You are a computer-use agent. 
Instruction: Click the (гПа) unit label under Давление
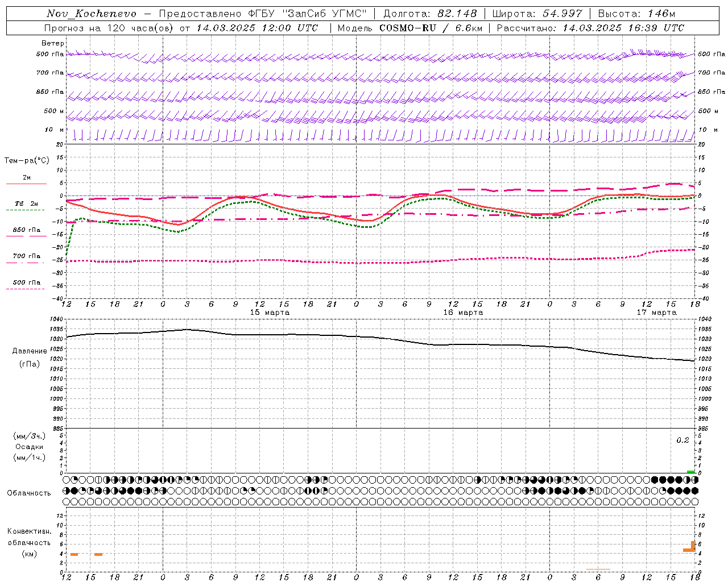coord(30,364)
